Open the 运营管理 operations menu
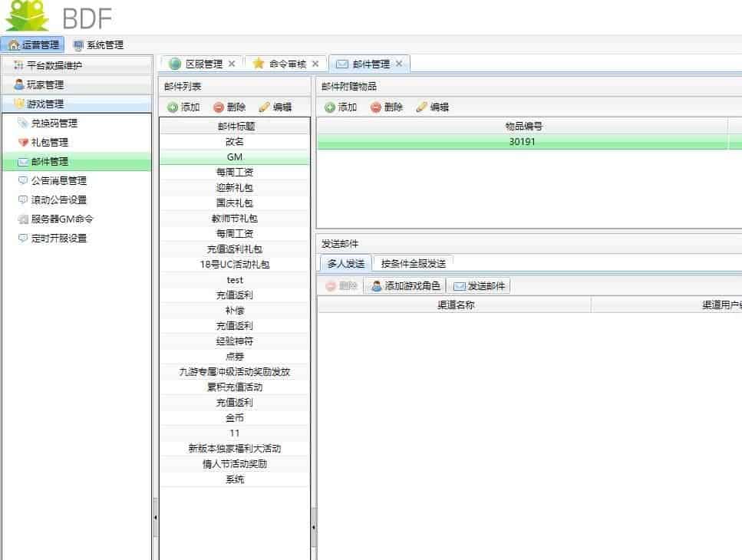The image size is (742, 560). click(32, 45)
